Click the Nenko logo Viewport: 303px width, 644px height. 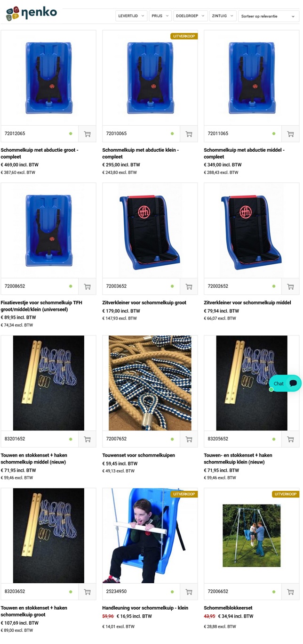pos(31,13)
